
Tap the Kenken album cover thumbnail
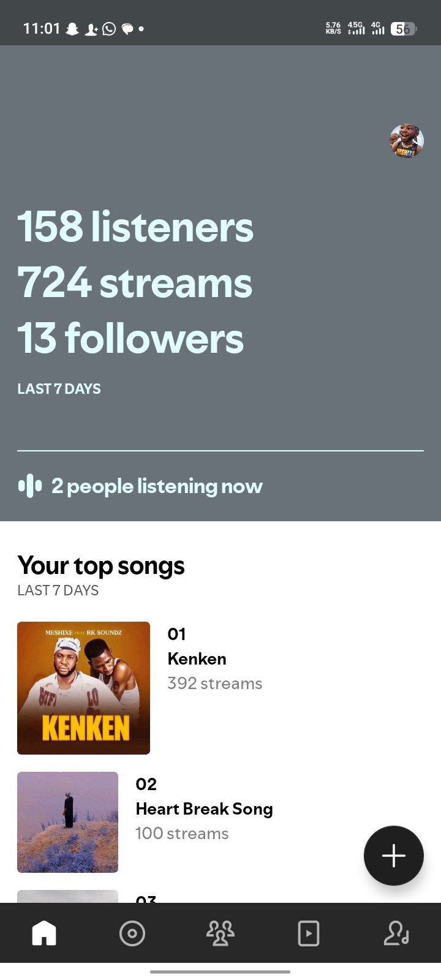pyautogui.click(x=83, y=688)
